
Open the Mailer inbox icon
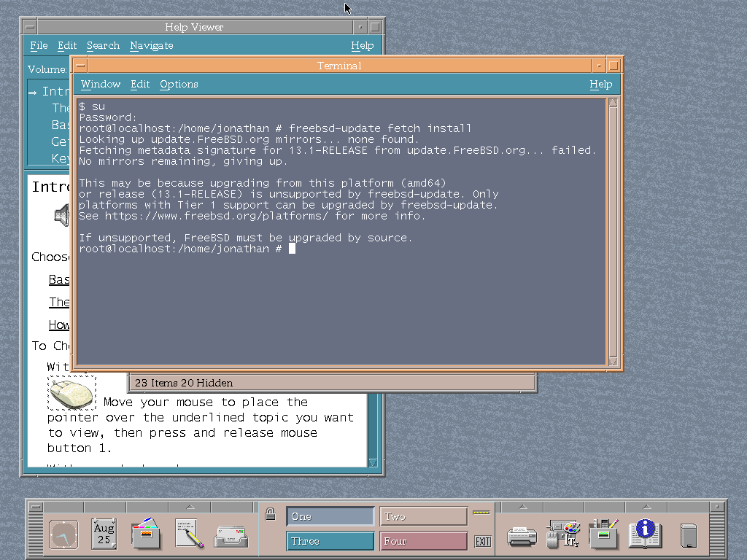point(231,536)
